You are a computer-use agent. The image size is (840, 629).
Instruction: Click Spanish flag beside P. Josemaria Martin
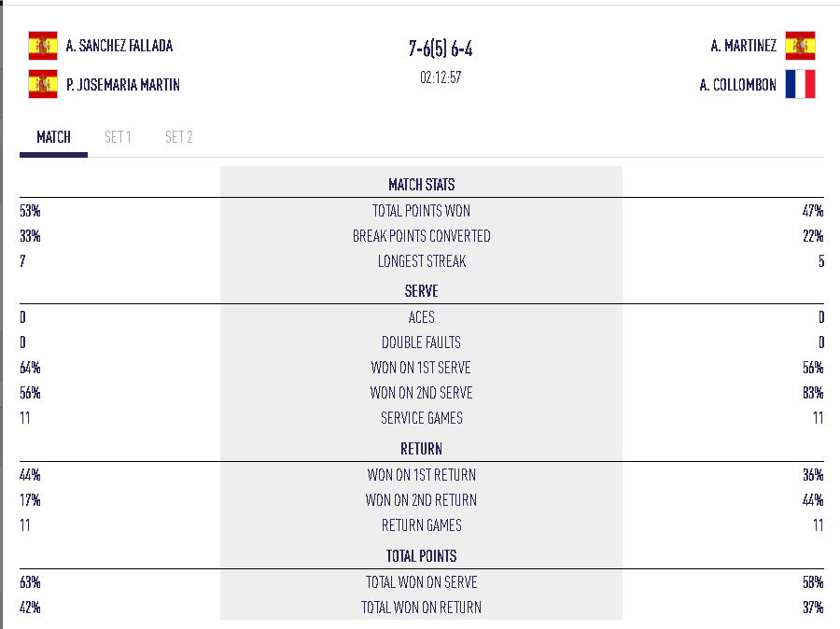43,85
